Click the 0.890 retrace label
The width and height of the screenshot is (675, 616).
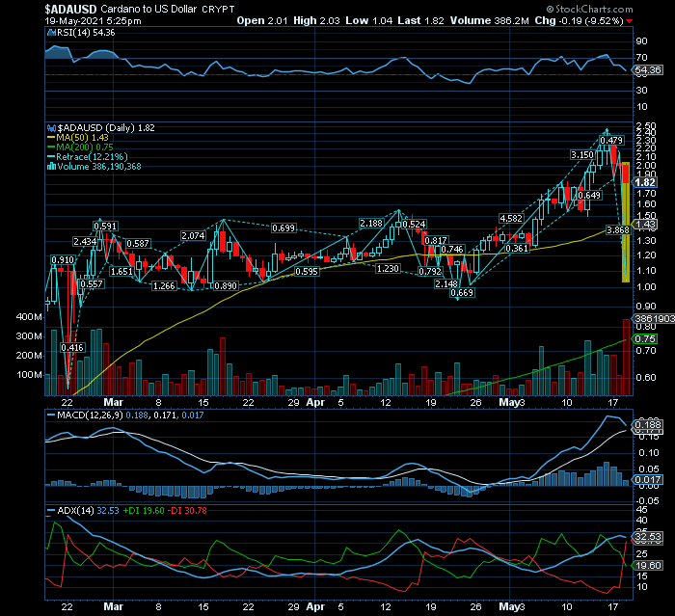tap(226, 286)
